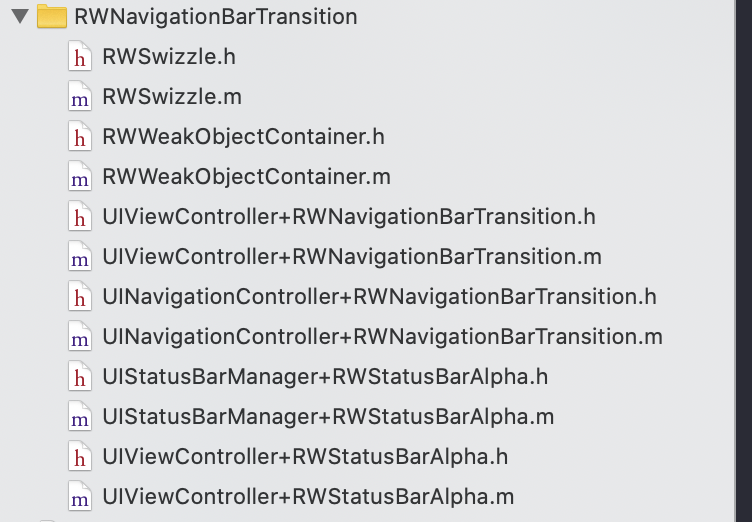The height and width of the screenshot is (522, 752).
Task: Collapse the RWNavigationBarTransition folder disclosure triangle
Action: point(19,17)
